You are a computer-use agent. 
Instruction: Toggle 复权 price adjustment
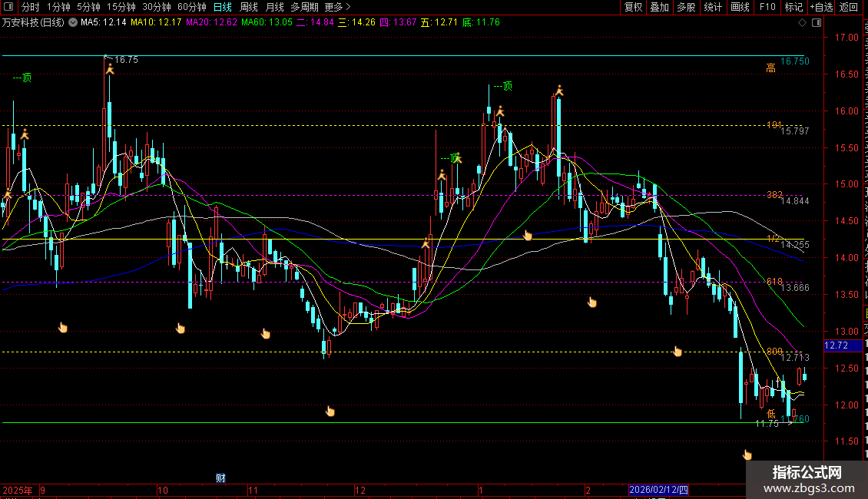[x=633, y=7]
